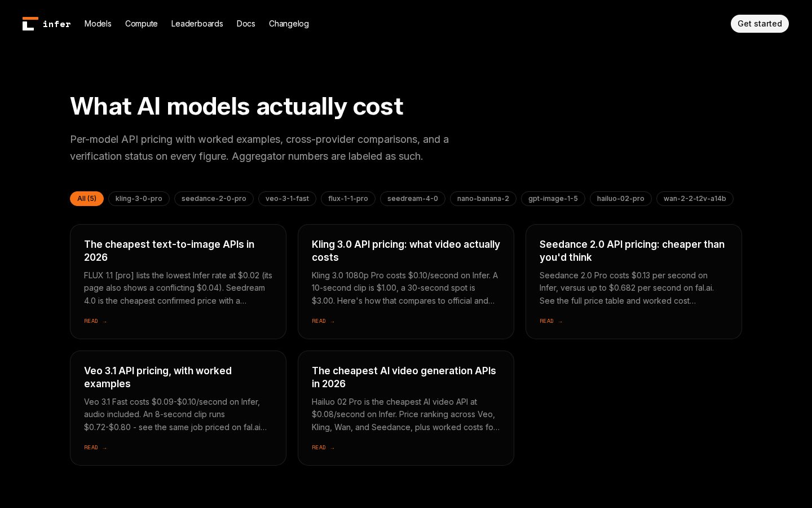Select the wan-2-2-t2v-a14b filter chip
The image size is (812, 508).
[x=695, y=199]
